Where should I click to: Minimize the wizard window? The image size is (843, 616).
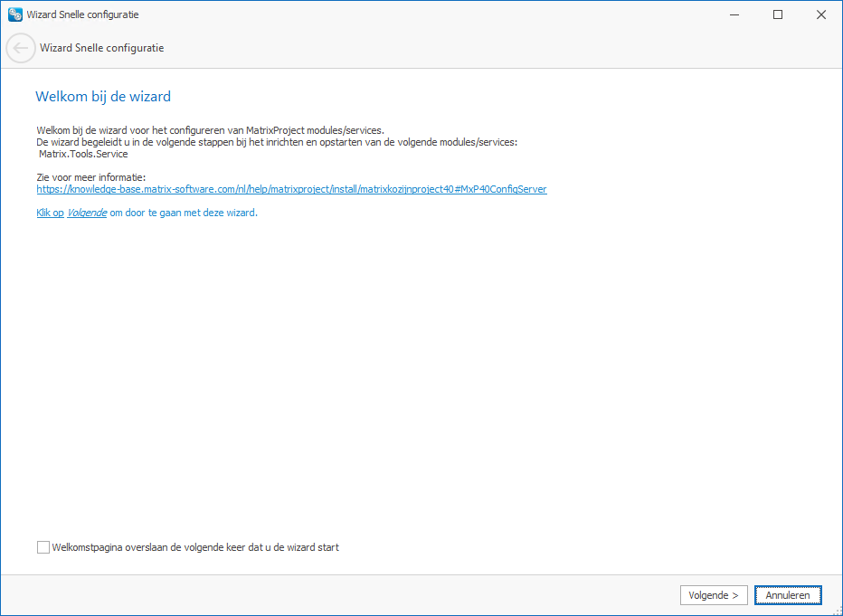[x=734, y=14]
